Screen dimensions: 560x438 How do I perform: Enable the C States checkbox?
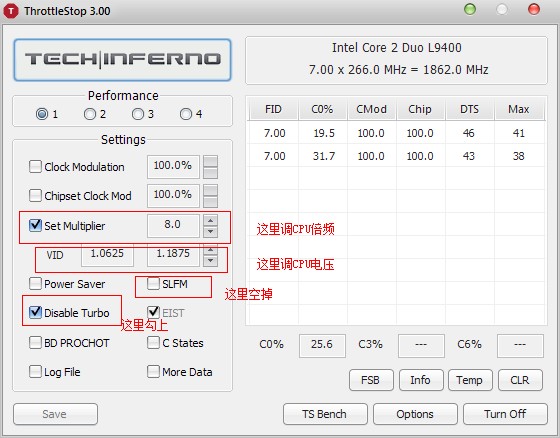153,343
